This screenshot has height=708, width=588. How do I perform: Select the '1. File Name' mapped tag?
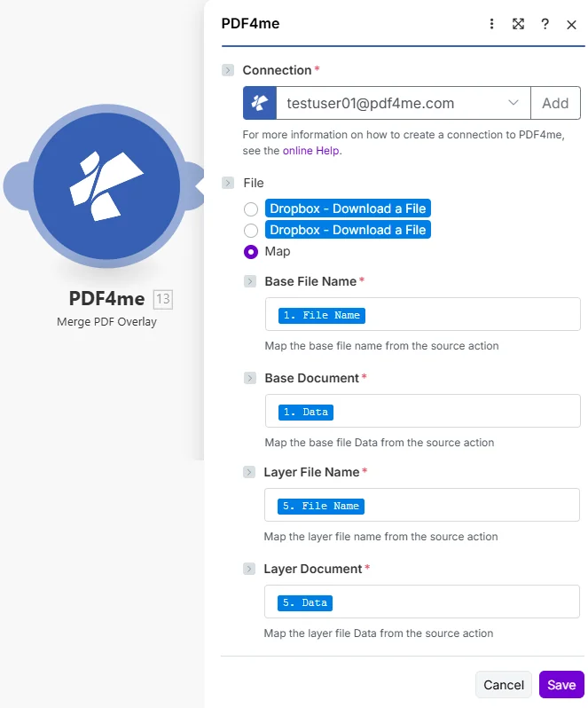click(x=322, y=315)
